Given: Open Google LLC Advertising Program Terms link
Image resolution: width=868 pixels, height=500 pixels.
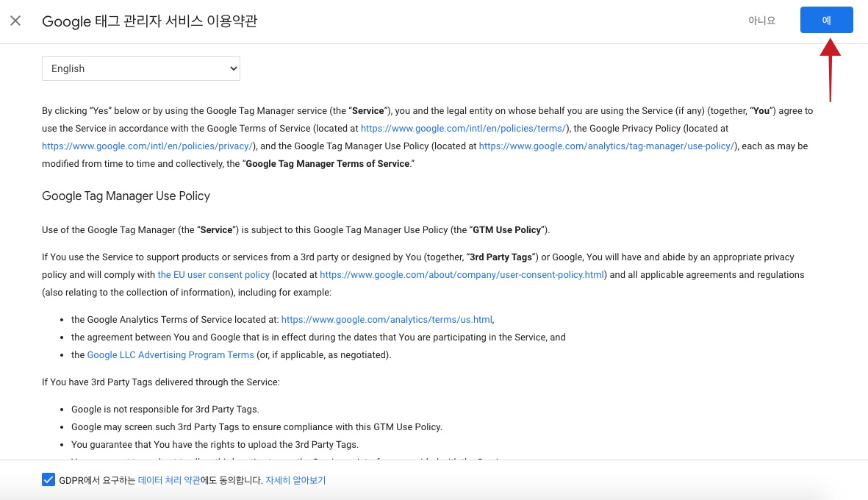Looking at the screenshot, I should [x=171, y=355].
